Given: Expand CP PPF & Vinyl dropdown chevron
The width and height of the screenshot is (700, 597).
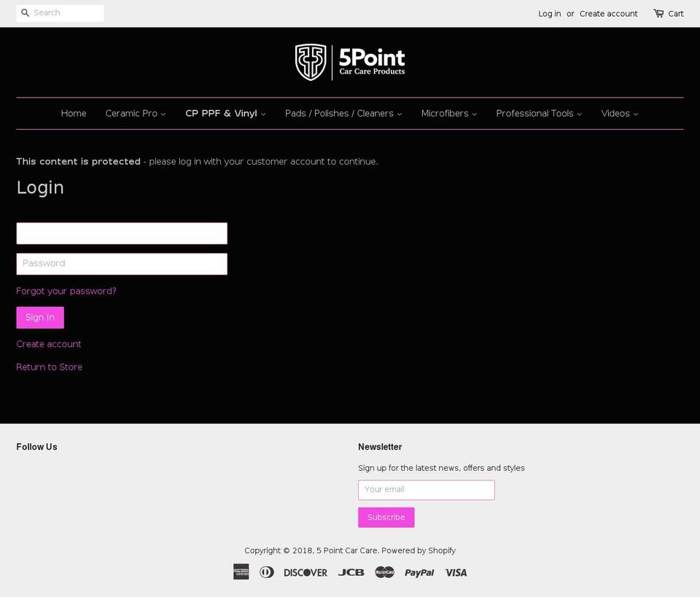Looking at the screenshot, I should (x=263, y=114).
